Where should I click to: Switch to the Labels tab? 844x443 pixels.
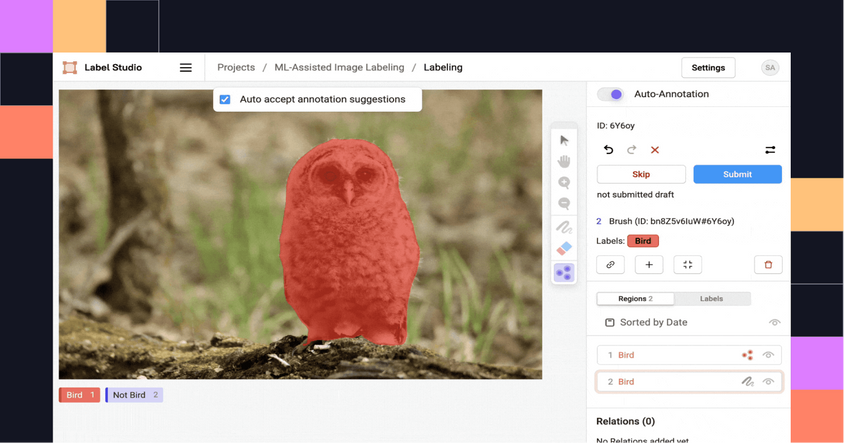coord(712,299)
